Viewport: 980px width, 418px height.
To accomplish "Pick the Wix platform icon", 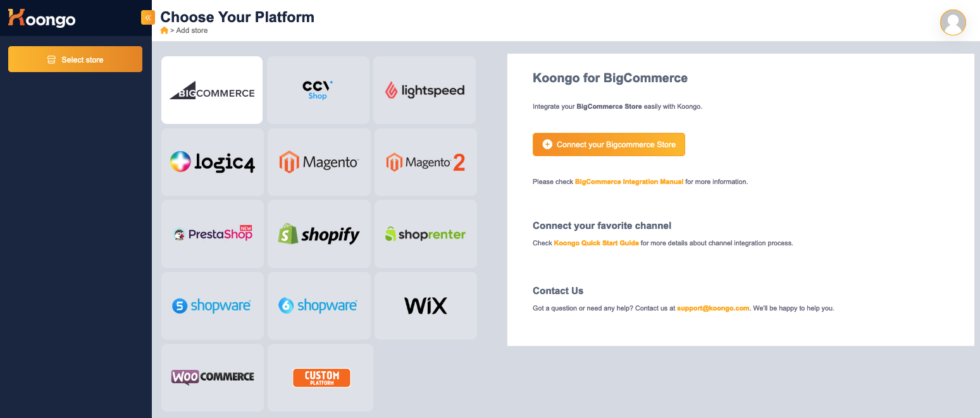I will (x=424, y=305).
